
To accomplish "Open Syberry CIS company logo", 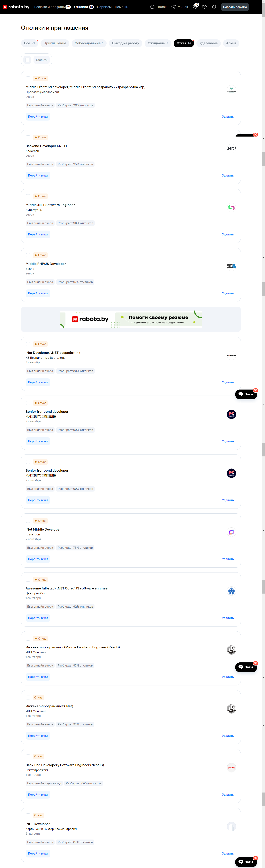I will coord(231,208).
